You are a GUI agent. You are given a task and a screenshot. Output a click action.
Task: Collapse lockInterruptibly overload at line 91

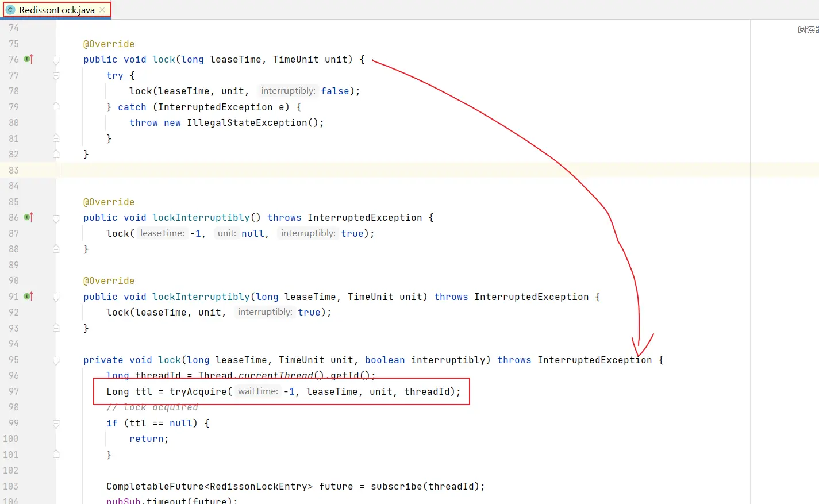point(56,297)
